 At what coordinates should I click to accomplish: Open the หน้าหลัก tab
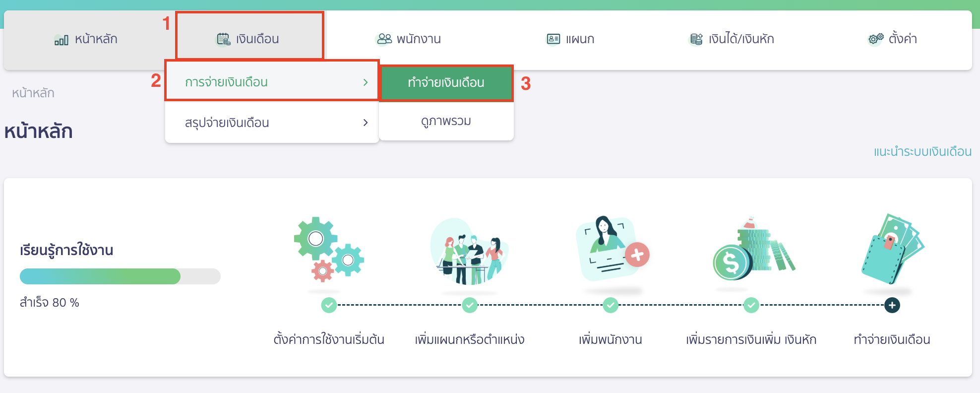pos(86,39)
